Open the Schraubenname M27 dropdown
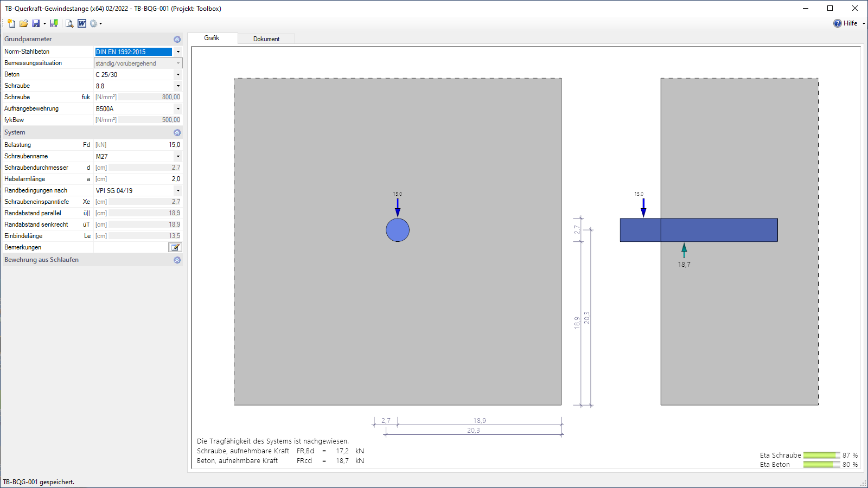Screen dimensions: 868x488 (x=178, y=157)
